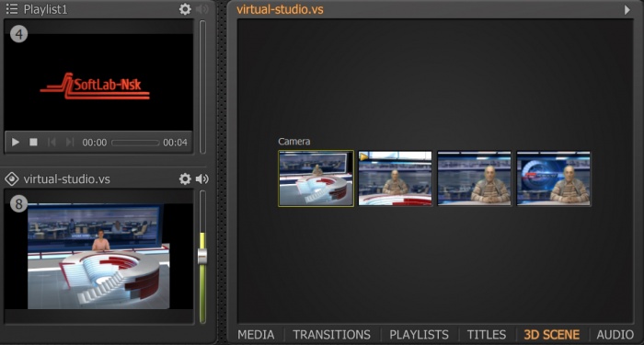Skip to next playlist item
644x345 pixels.
point(70,142)
